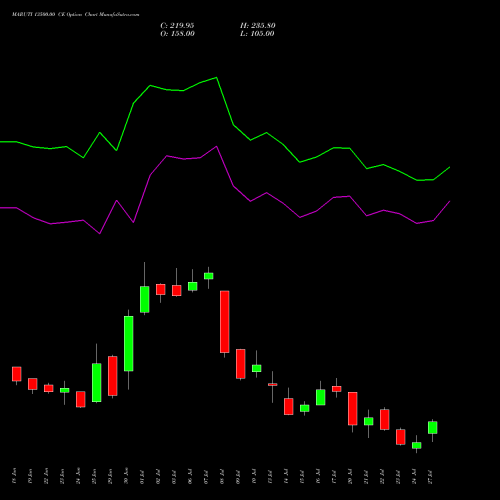Click the red candle above 18 Jun
The height and width of the screenshot is (500, 500).
point(17,374)
